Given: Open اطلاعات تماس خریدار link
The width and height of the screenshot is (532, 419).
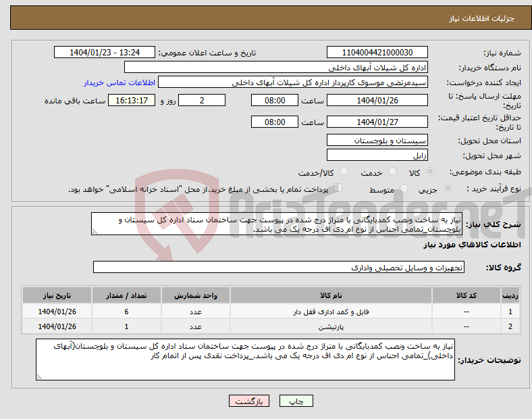Looking at the screenshot, I should tap(119, 82).
